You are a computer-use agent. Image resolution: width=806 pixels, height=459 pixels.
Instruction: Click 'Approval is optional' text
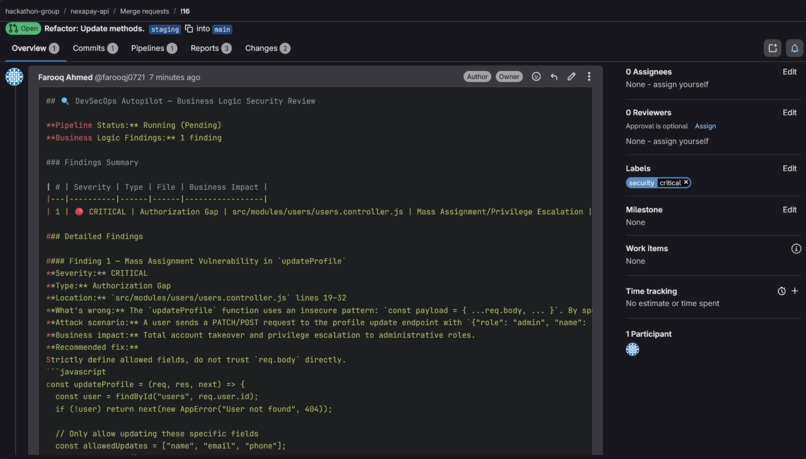point(656,126)
